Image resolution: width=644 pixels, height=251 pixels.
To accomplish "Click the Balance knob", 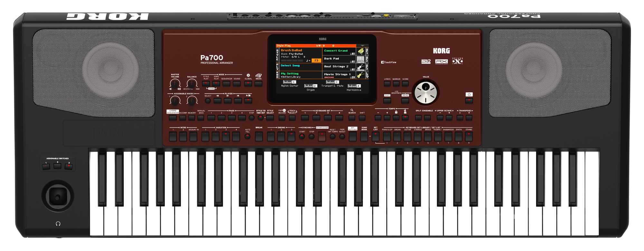I will click(192, 84).
